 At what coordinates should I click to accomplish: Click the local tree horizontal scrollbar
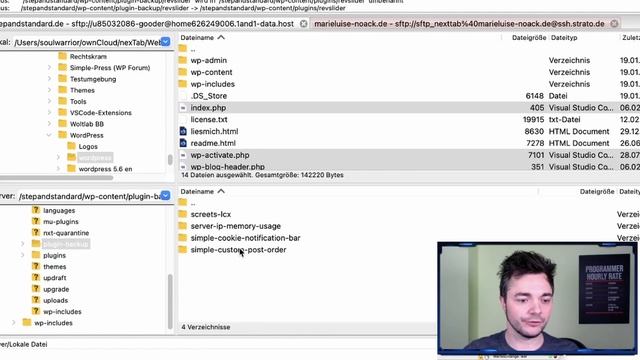coord(56,178)
